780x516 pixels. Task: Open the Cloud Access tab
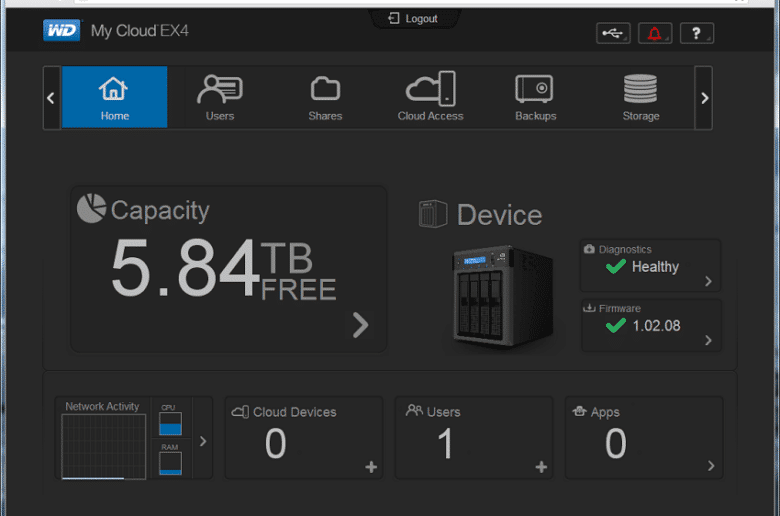[x=430, y=97]
